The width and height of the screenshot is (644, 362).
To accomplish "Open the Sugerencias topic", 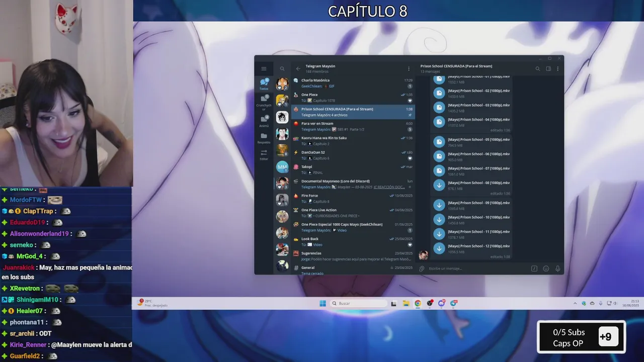I will pos(353,256).
